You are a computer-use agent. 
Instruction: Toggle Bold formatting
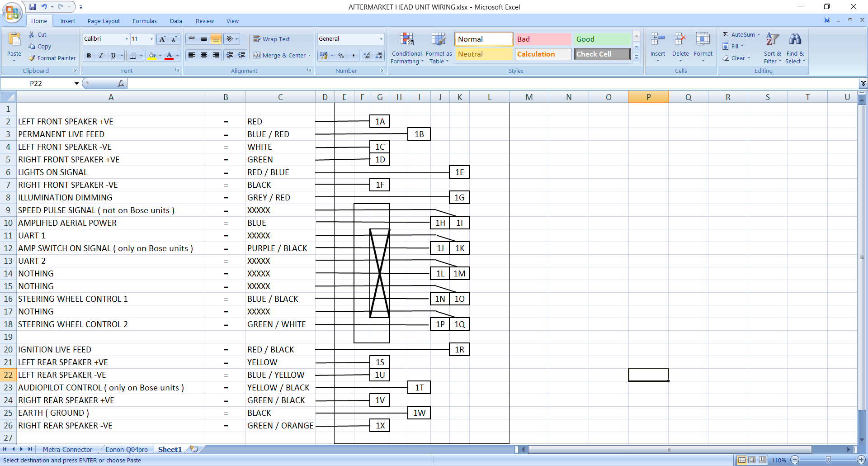pos(89,56)
